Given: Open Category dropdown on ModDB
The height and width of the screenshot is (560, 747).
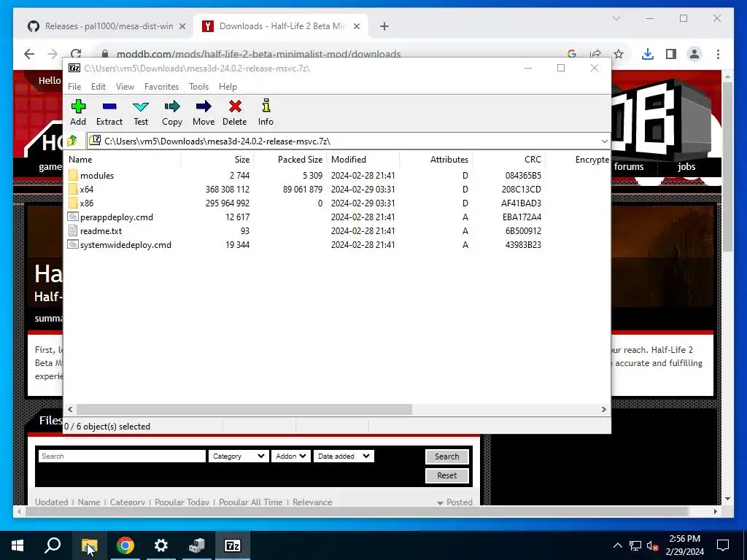Looking at the screenshot, I should click(x=239, y=456).
